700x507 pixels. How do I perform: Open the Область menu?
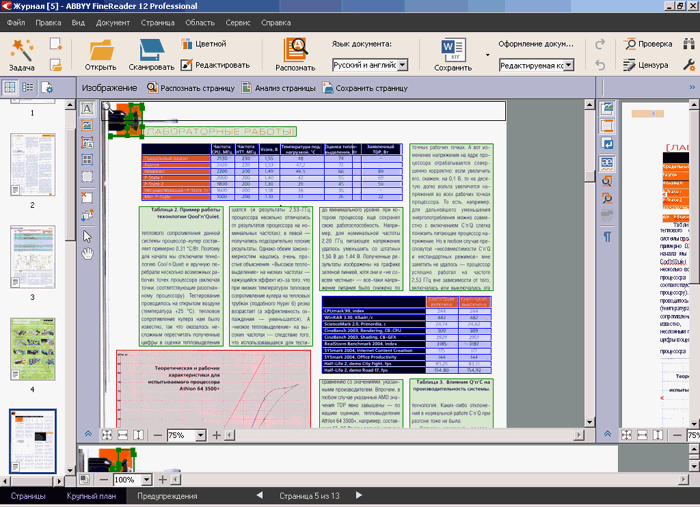(x=200, y=22)
